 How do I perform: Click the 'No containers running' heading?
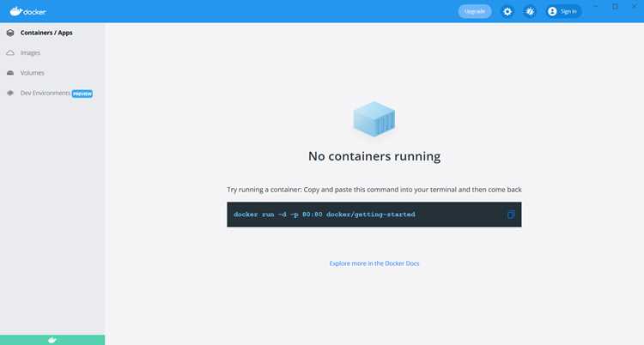374,156
